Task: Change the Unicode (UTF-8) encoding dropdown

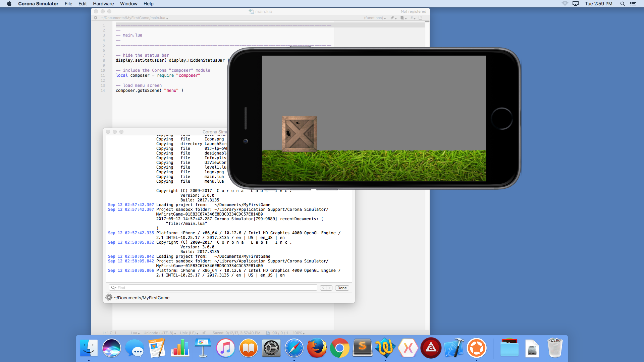Action: (x=160, y=333)
